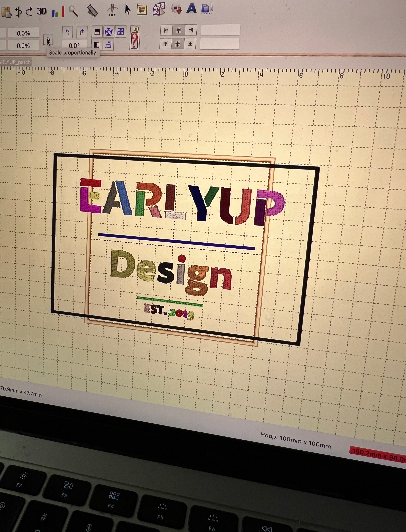
Task: Select the blue horizontal line in design
Action: click(176, 241)
